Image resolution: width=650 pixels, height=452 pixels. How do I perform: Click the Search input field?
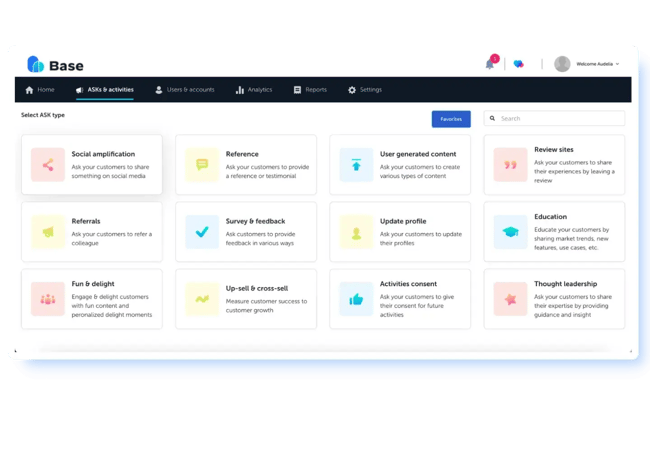pyautogui.click(x=554, y=118)
